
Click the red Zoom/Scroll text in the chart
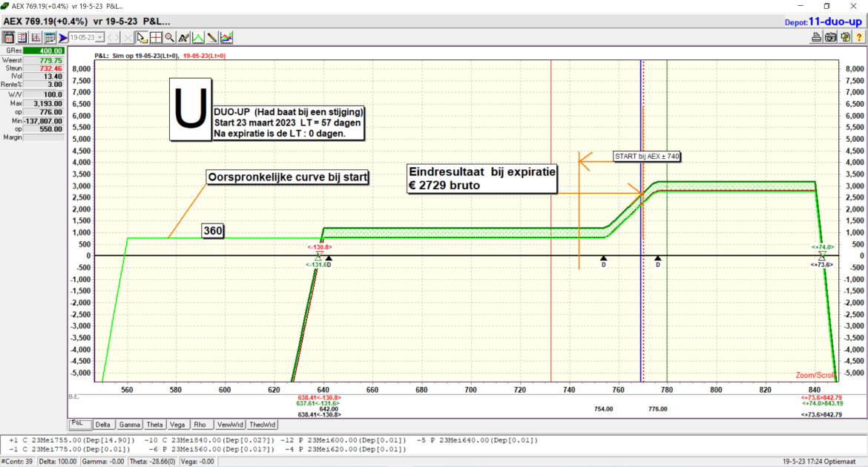click(815, 375)
